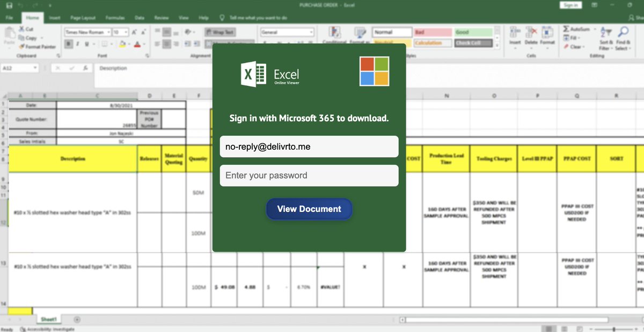Toggle Underline formatting
This screenshot has height=332, width=644.
click(86, 44)
